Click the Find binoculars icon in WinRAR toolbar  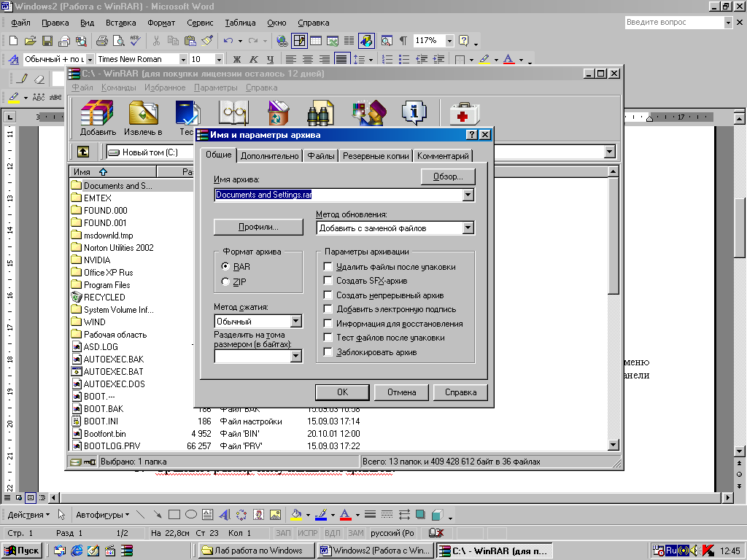pyautogui.click(x=320, y=112)
